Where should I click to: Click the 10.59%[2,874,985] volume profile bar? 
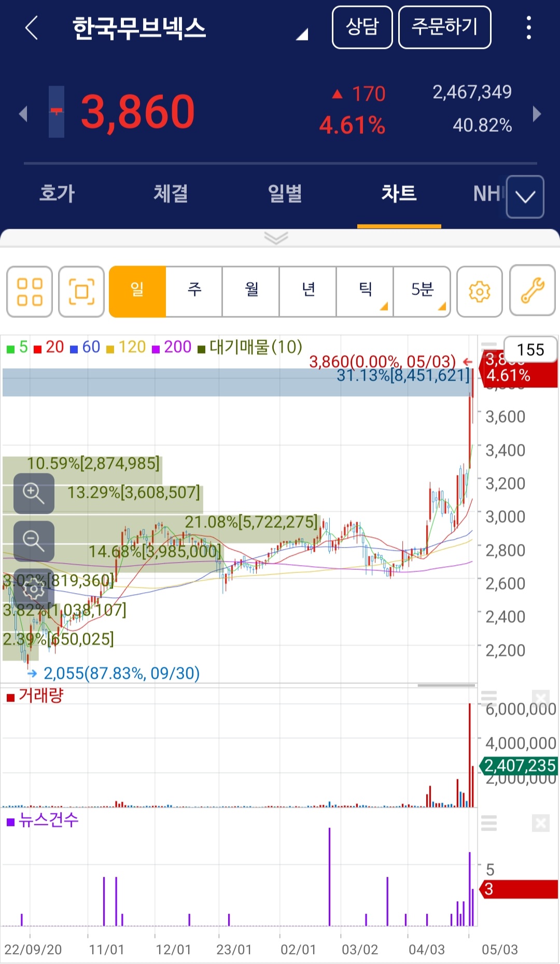[x=82, y=470]
